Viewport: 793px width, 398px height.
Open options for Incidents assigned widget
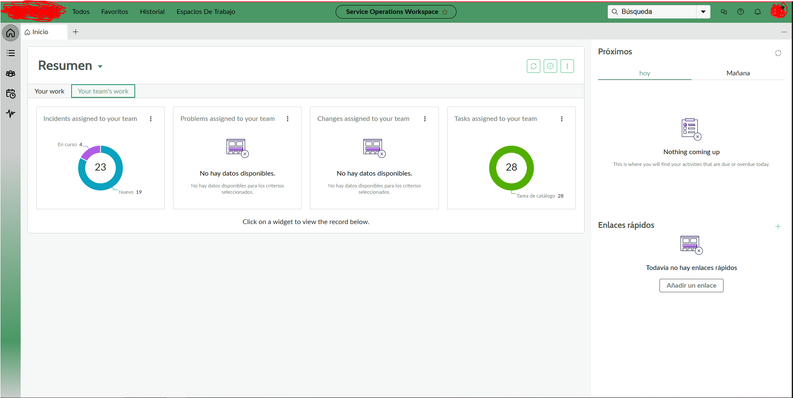click(x=151, y=118)
